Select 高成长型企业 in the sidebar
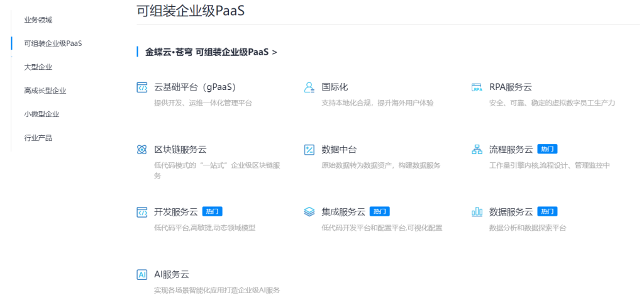The width and height of the screenshot is (644, 300). coord(45,91)
